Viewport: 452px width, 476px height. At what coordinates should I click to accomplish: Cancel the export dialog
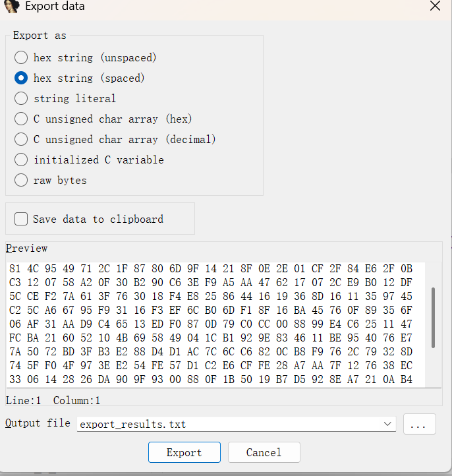(264, 452)
